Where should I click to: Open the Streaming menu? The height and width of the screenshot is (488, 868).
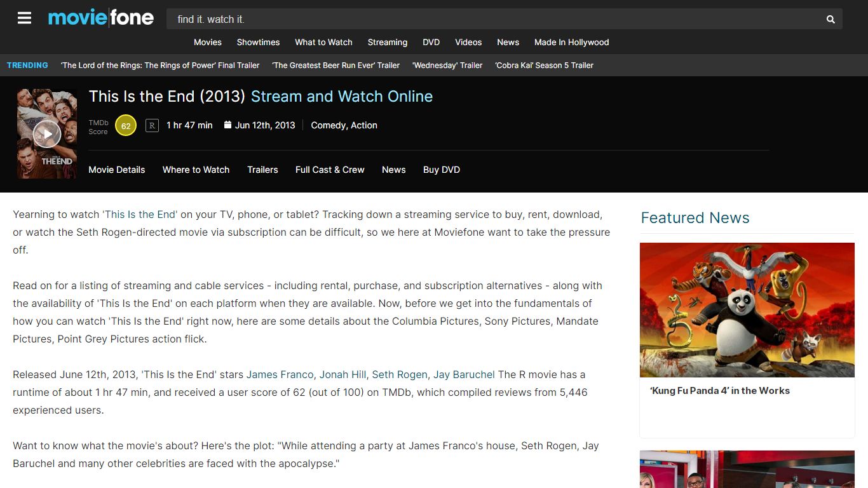(x=388, y=42)
